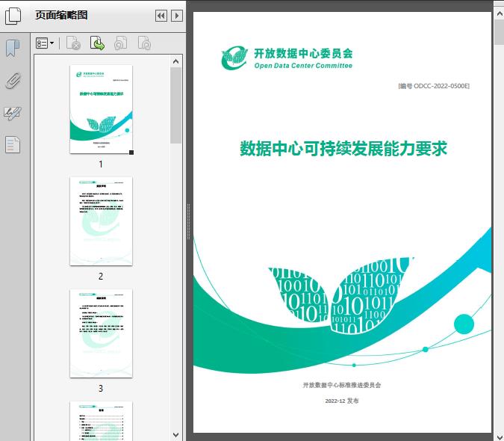Rotate pages clockwise icon
Viewport: 504px width, 441px height.
tap(144, 43)
